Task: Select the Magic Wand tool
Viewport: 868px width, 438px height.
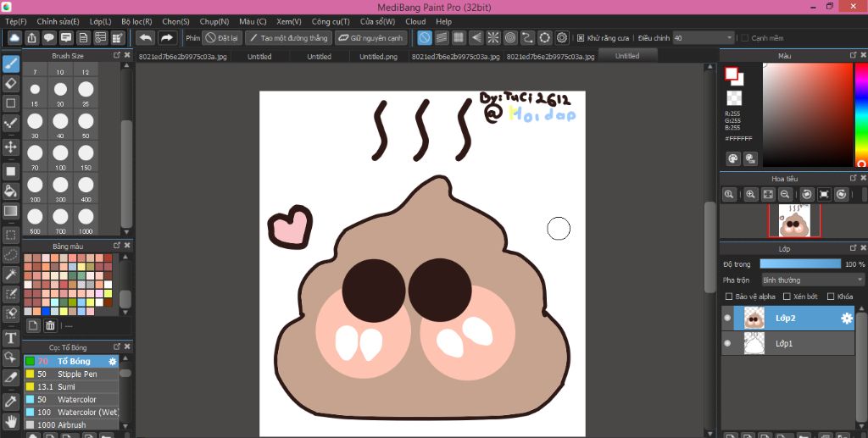Action: [x=10, y=274]
